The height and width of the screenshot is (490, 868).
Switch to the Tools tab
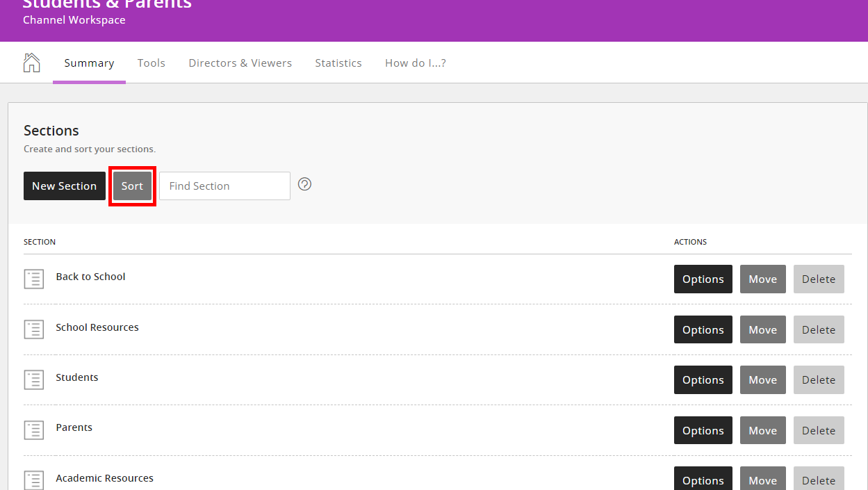(x=152, y=63)
